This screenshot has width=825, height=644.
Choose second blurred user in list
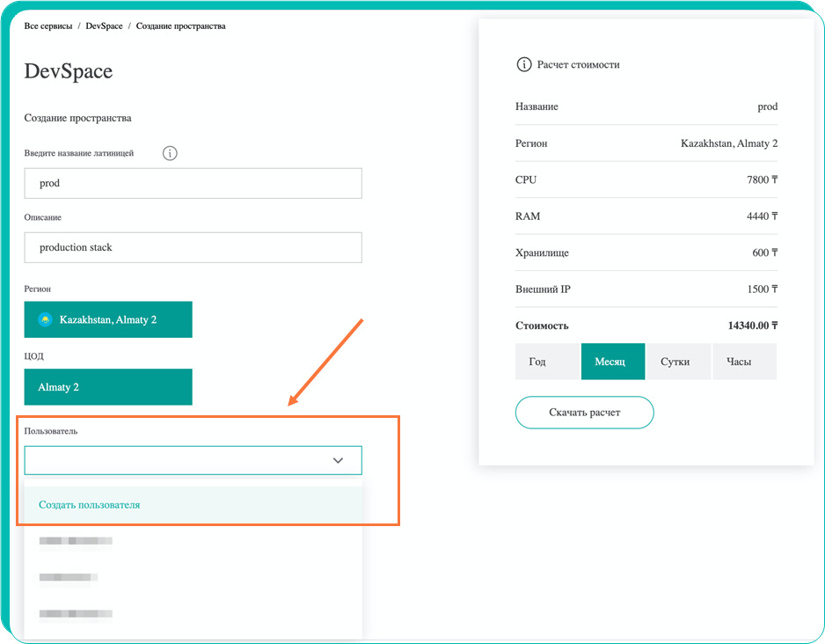(69, 577)
